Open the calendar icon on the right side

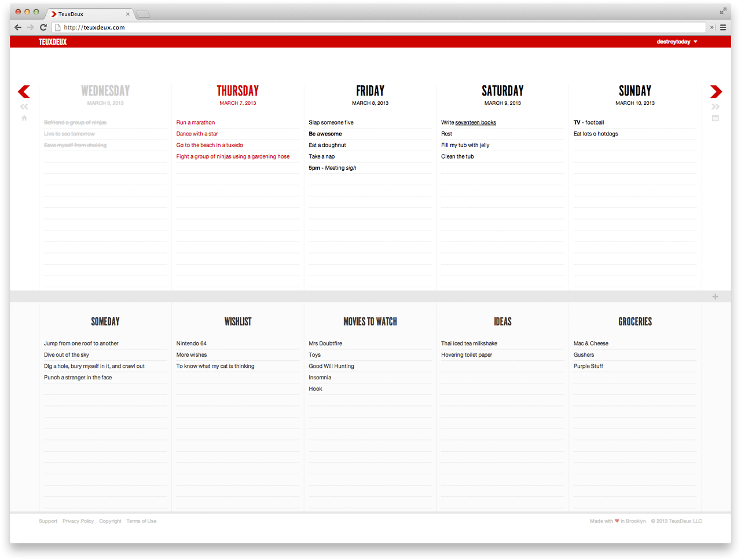(716, 118)
